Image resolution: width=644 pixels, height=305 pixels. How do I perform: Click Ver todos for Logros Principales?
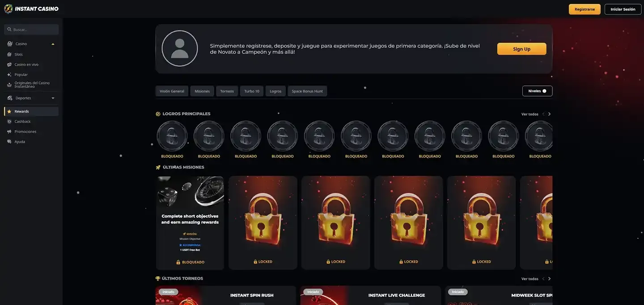point(530,114)
